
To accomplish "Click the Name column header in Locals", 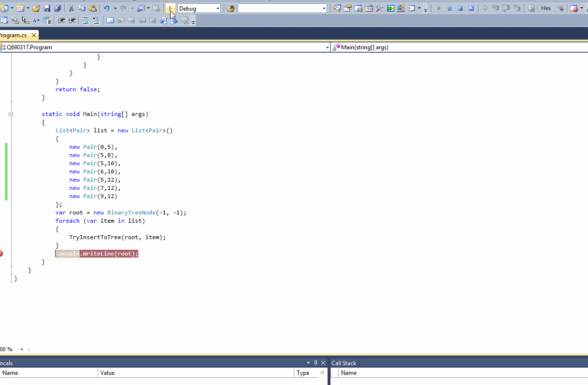I will pos(49,373).
